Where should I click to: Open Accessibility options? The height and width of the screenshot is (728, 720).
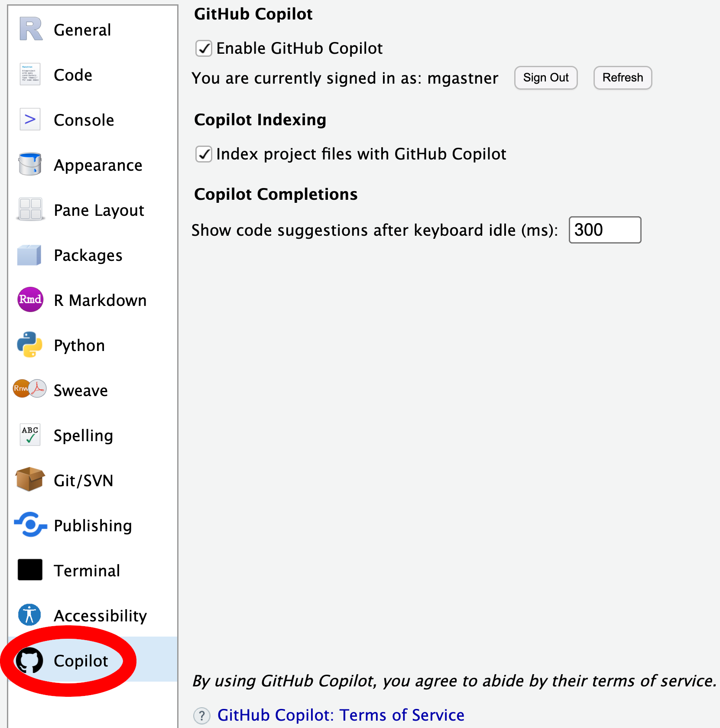click(93, 615)
